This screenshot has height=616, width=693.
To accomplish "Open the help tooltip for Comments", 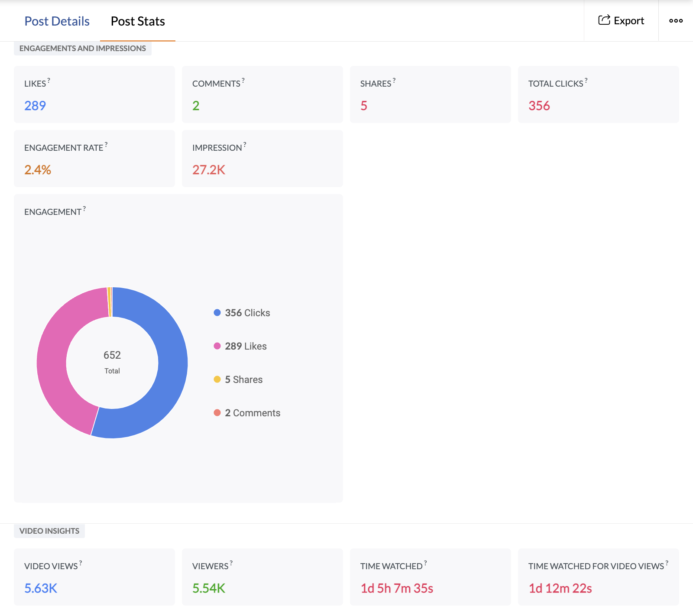I will (243, 81).
